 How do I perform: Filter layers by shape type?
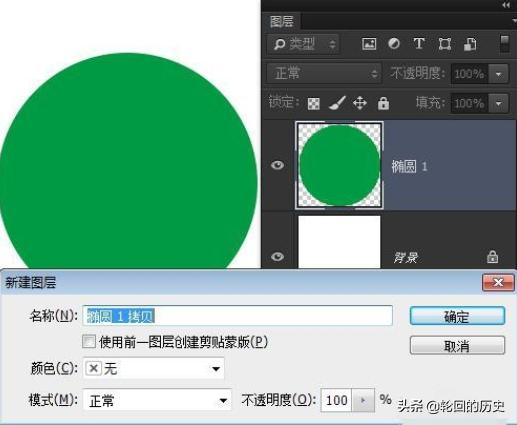(x=445, y=44)
